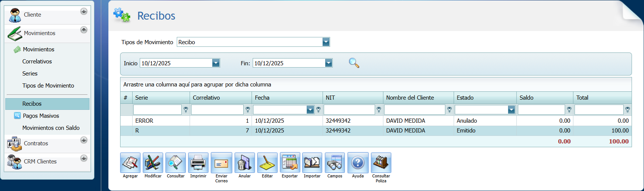644x191 pixels.
Task: Open Ayuda help icon
Action: click(x=358, y=163)
